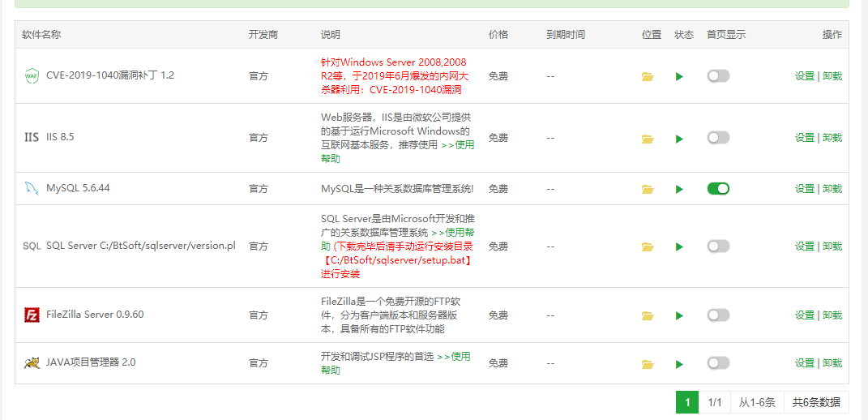
Task: Click the 说明 column header
Action: point(331,34)
